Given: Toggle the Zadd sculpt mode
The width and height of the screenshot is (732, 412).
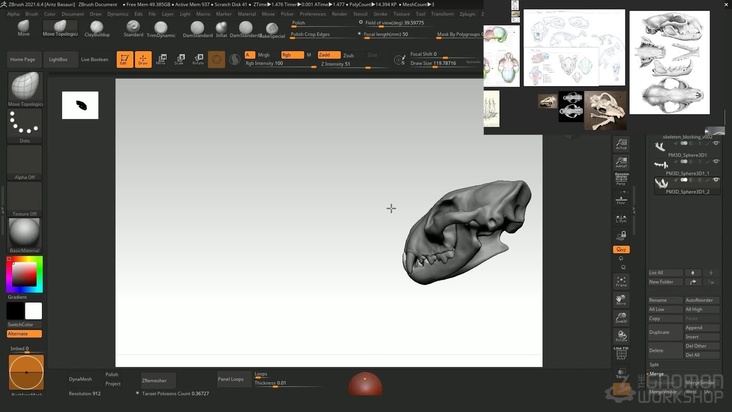Looking at the screenshot, I should pos(325,55).
